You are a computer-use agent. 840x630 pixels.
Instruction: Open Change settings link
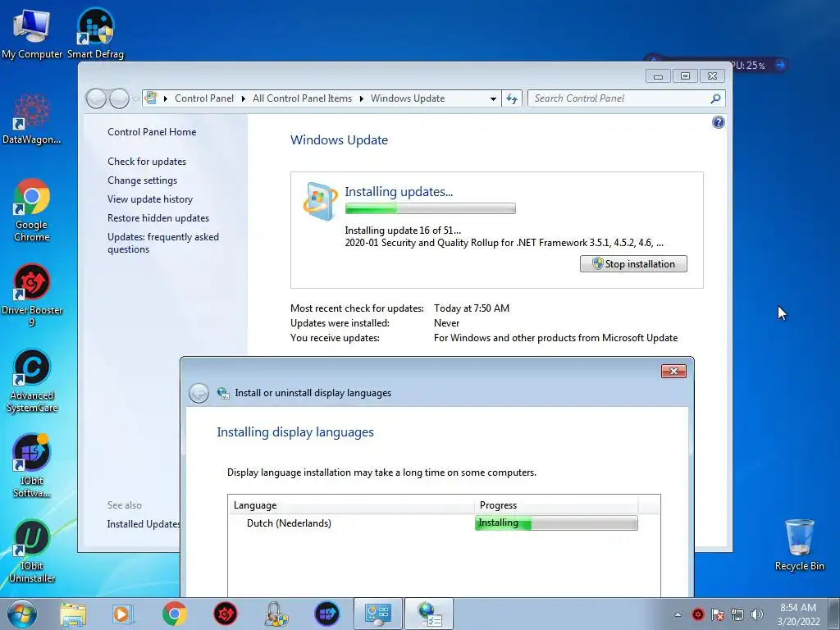point(142,180)
